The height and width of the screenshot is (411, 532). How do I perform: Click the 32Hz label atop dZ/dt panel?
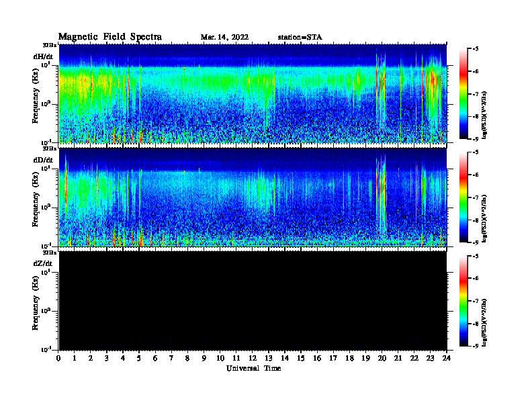[50, 253]
